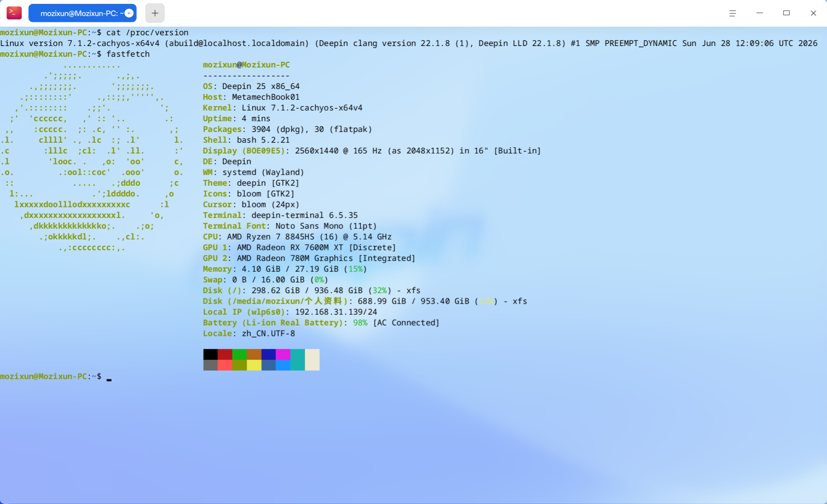827x504 pixels.
Task: Minimize the terminal window
Action: click(x=759, y=13)
